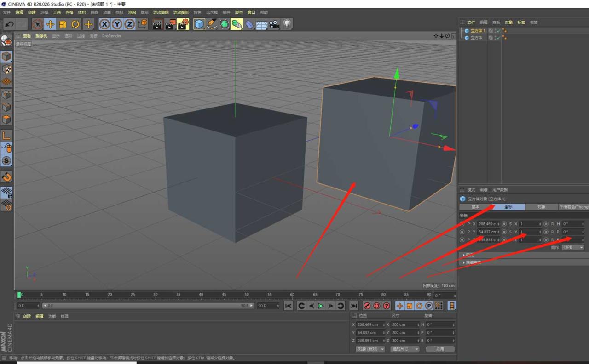Image resolution: width=589 pixels, height=364 pixels.
Task: Disable the green enable checkmark of 立方体.1
Action: point(498,30)
